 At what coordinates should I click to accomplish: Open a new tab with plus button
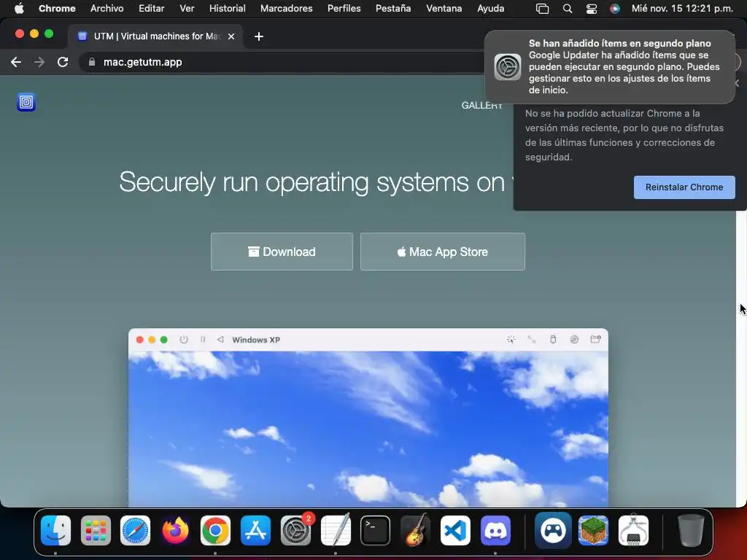pos(259,36)
